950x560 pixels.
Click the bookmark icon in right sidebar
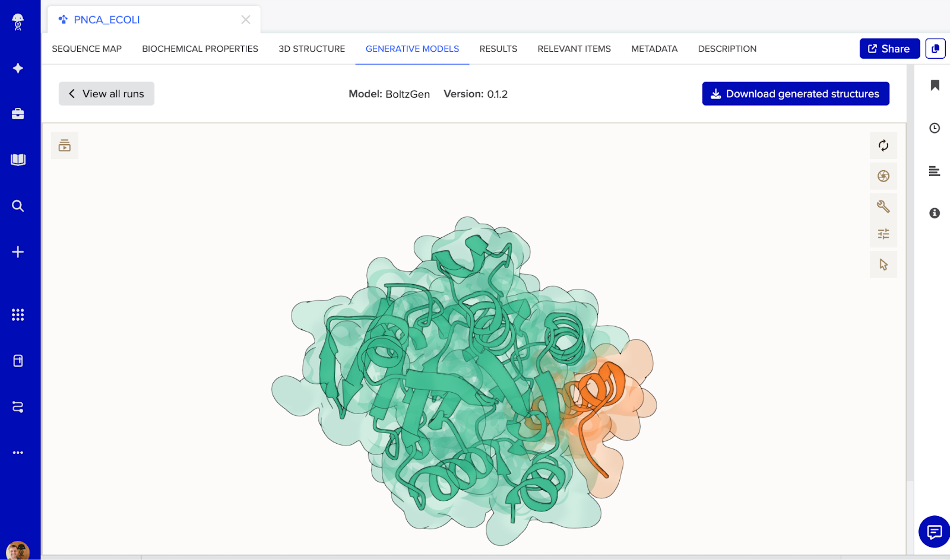pos(935,85)
